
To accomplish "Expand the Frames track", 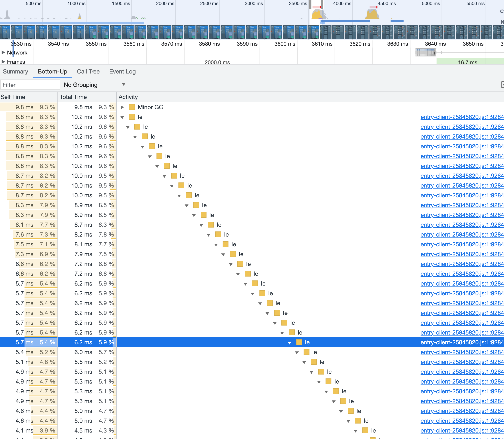I will pos(4,62).
